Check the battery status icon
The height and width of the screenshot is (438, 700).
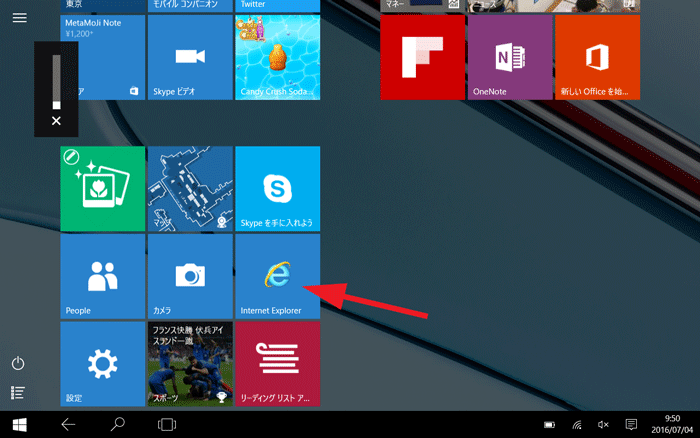pyautogui.click(x=550, y=425)
